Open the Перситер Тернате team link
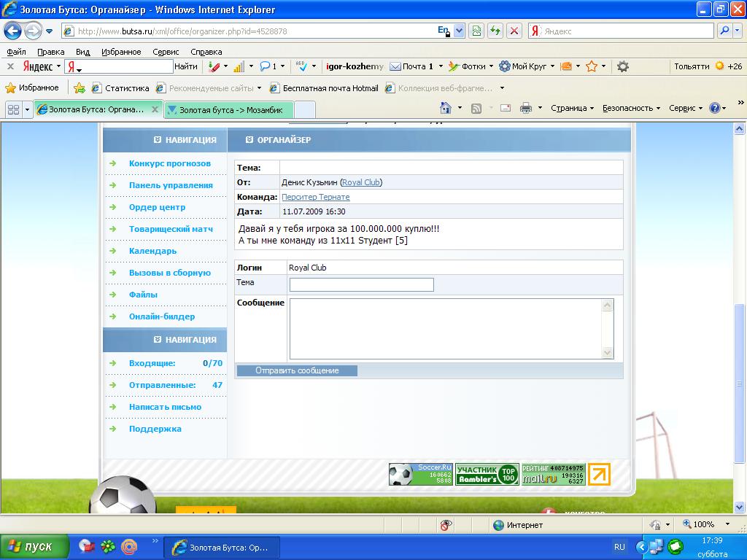Screen dimensions: 747x560 [x=315, y=197]
